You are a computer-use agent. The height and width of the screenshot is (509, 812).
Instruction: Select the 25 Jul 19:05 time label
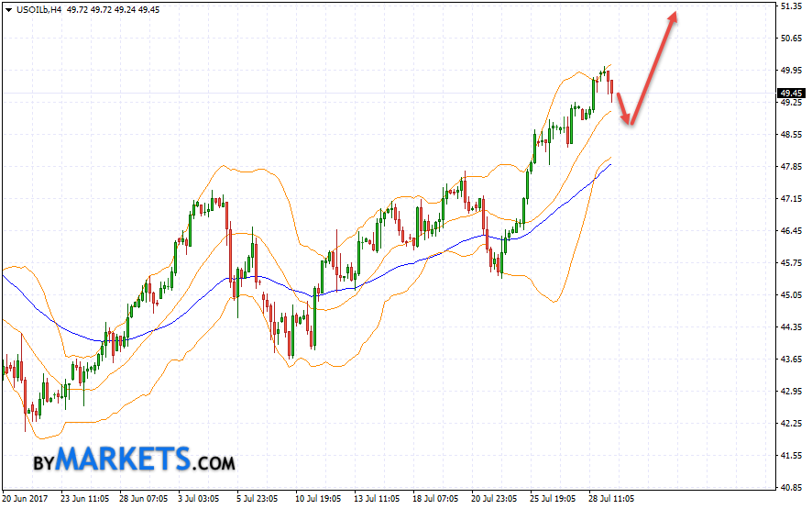553,500
